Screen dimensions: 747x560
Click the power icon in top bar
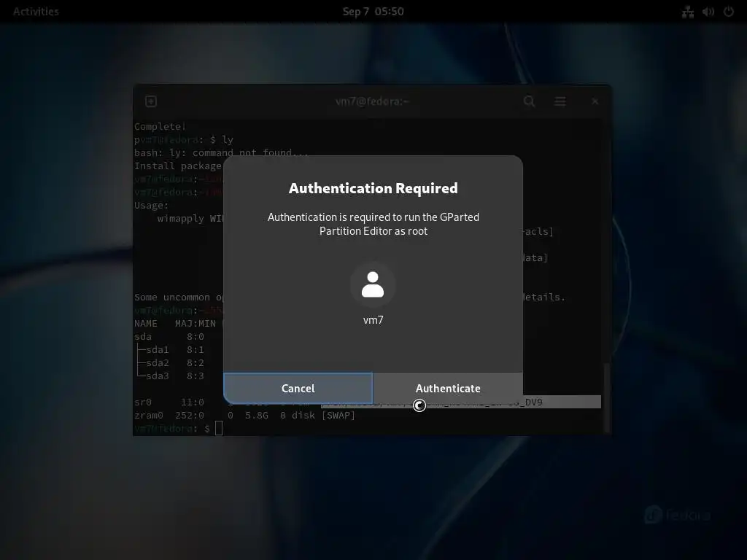[x=729, y=12]
